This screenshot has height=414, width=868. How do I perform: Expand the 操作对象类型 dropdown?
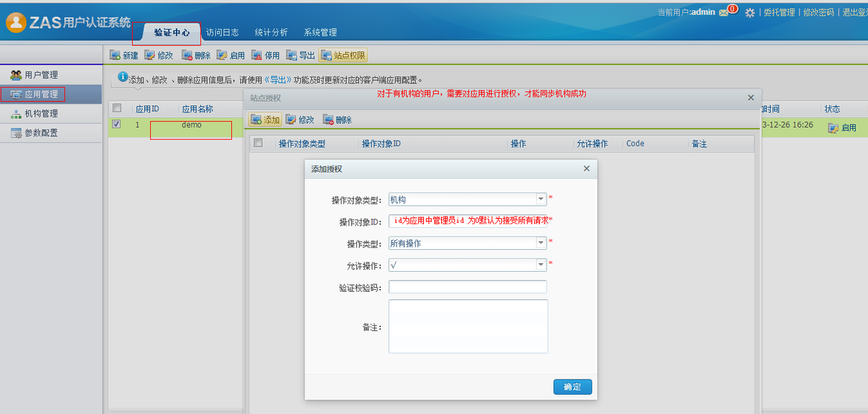(x=541, y=199)
